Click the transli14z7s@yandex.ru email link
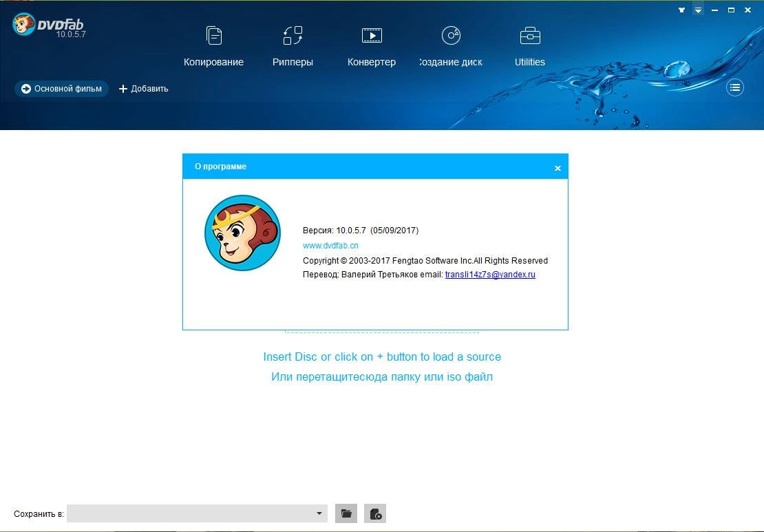 (490, 275)
